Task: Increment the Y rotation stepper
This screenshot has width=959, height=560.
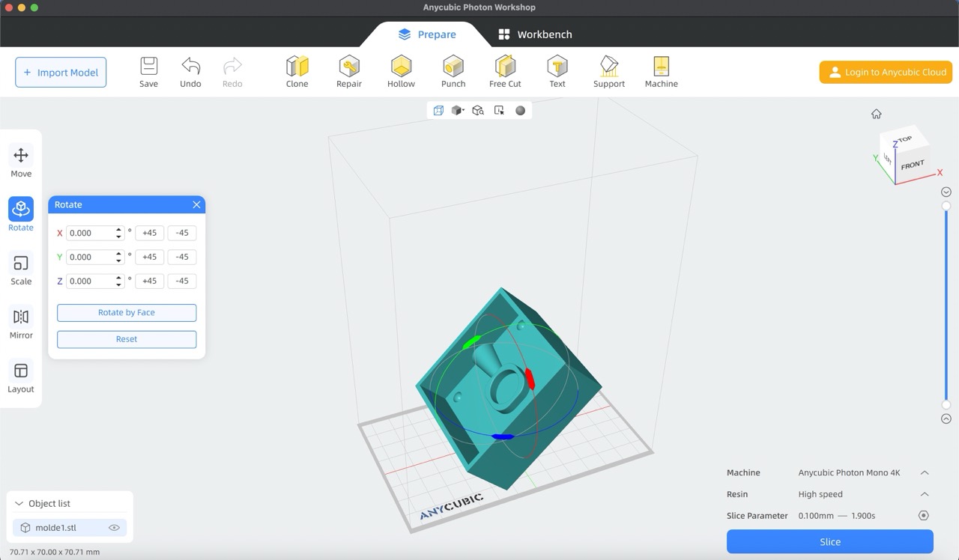Action: (x=118, y=254)
